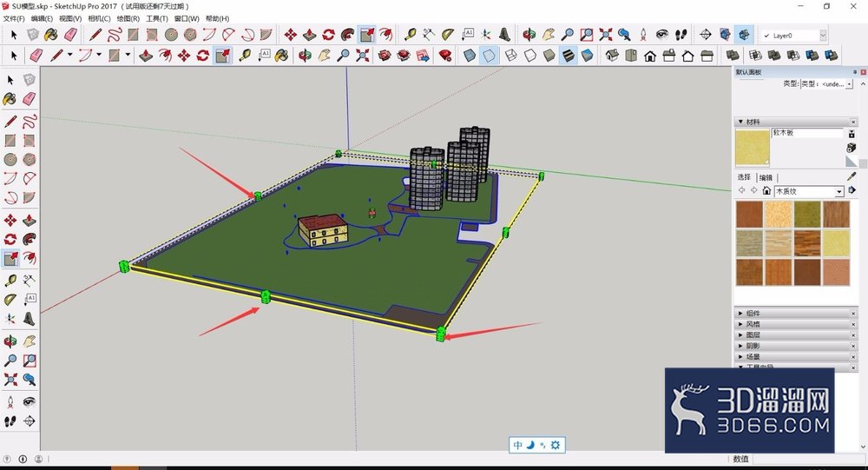
Task: Open the red ruby Extension Manager
Action: tap(445, 56)
